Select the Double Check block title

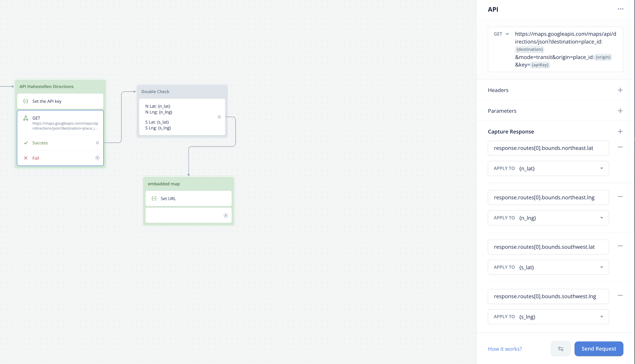(155, 92)
